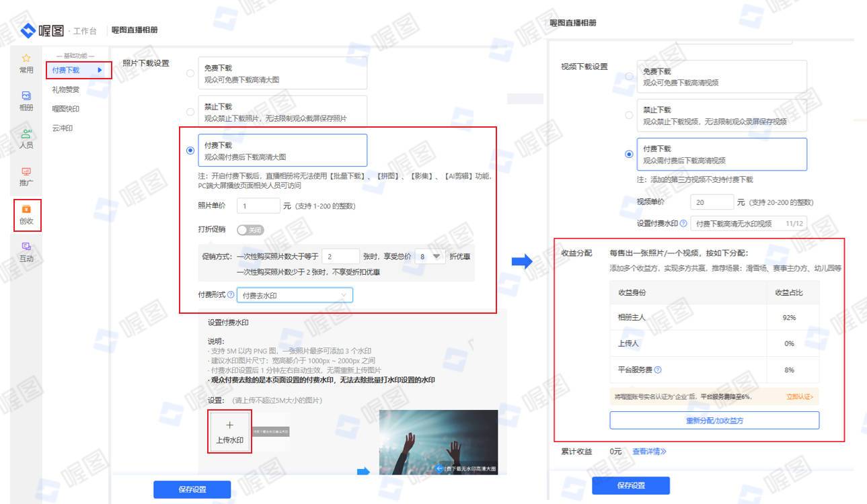Viewport: 867px width, 504px height.
Task: Toggle the 打折促销 switch
Action: 250,230
